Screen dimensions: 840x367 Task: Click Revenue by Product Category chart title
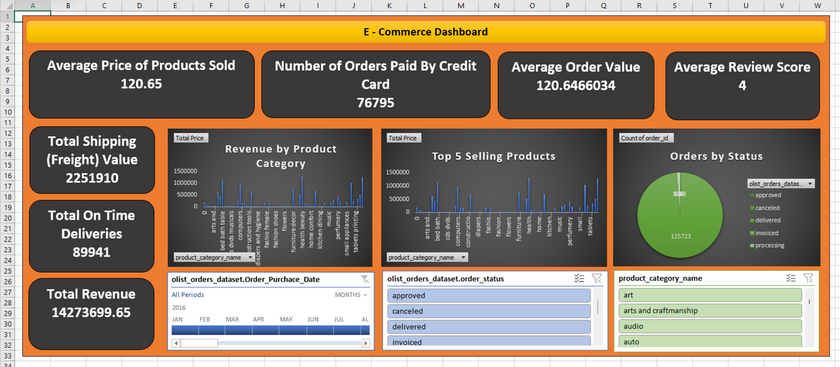(280, 156)
